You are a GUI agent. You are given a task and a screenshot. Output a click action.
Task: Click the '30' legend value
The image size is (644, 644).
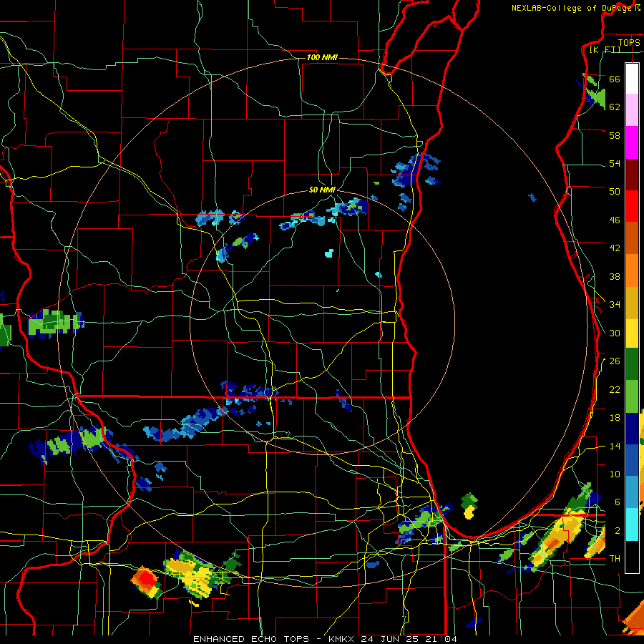[615, 333]
